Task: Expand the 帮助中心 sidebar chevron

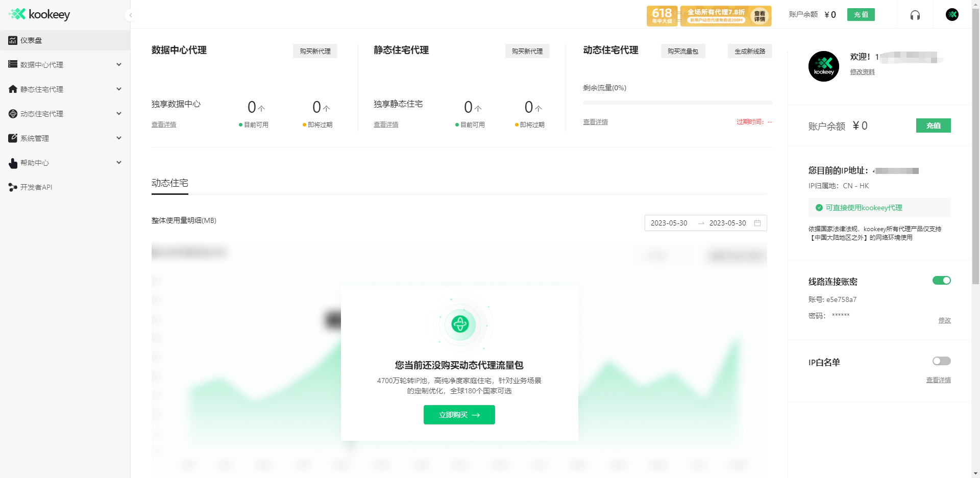Action: coord(119,162)
